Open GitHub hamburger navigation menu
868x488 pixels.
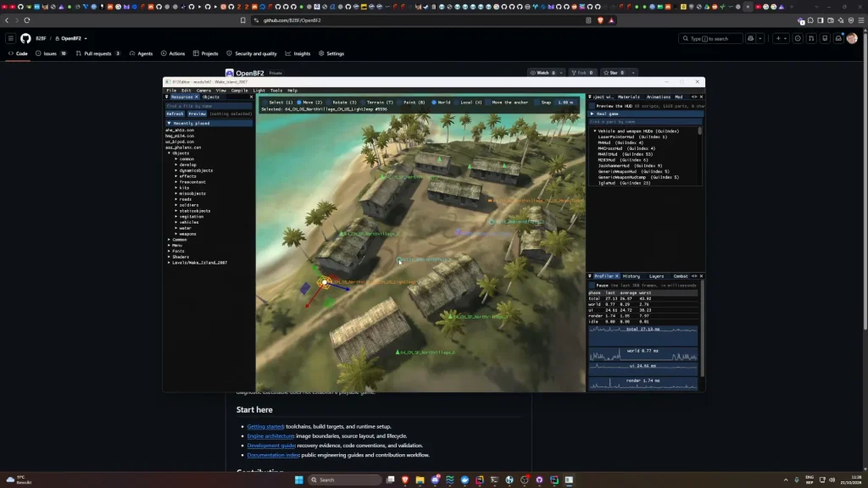(10, 38)
